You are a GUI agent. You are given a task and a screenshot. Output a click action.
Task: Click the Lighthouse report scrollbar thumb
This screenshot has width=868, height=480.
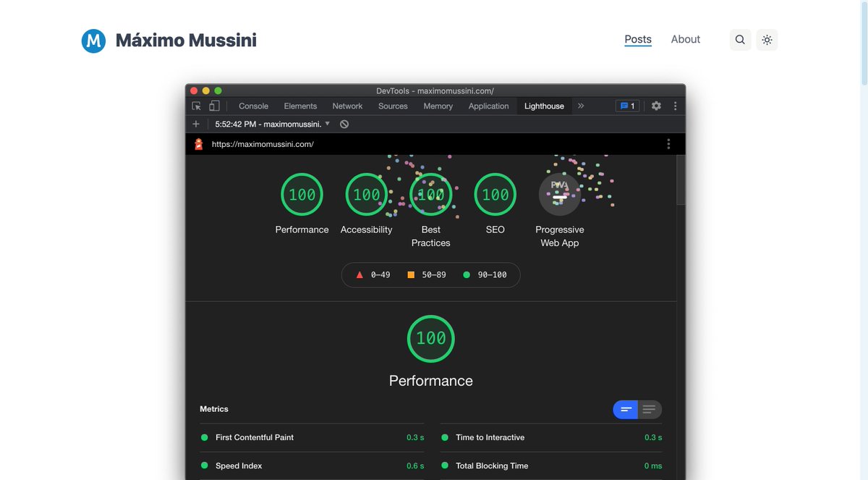pos(681,180)
